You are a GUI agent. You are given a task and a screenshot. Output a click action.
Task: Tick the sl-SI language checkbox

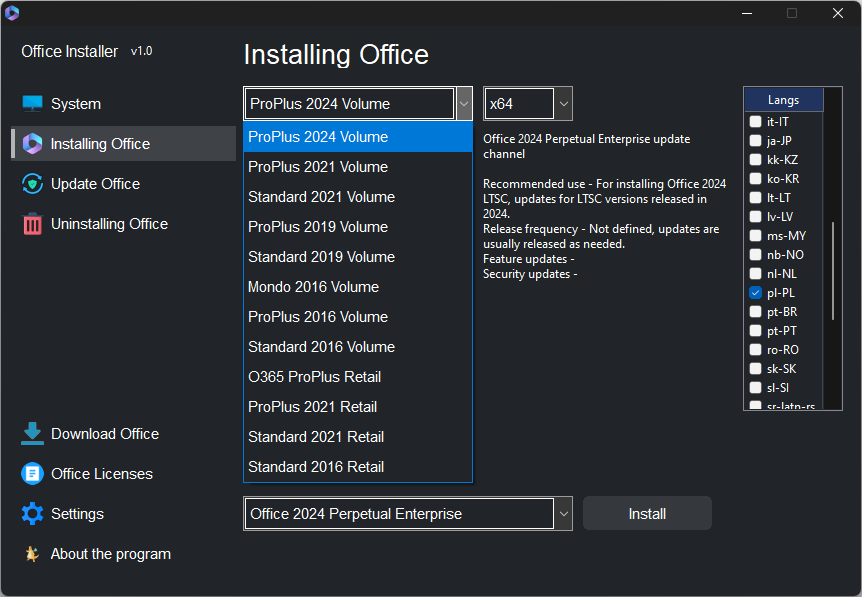(x=755, y=388)
